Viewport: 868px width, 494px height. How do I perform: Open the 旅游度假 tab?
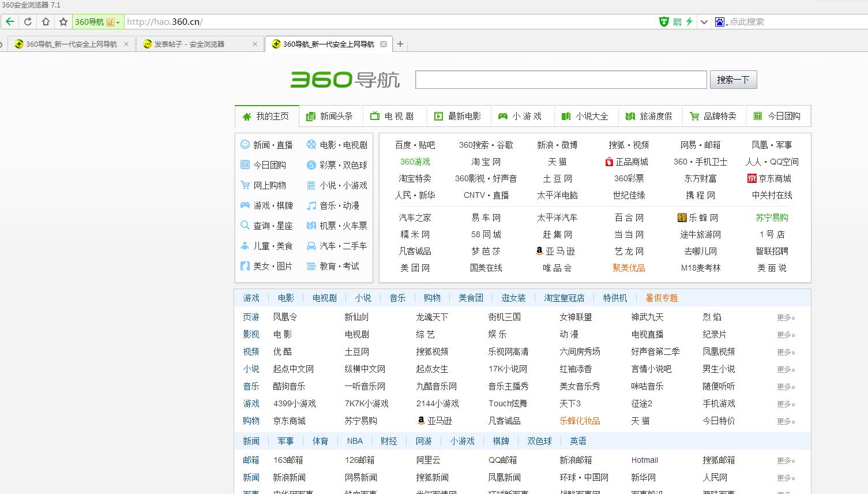tap(650, 116)
